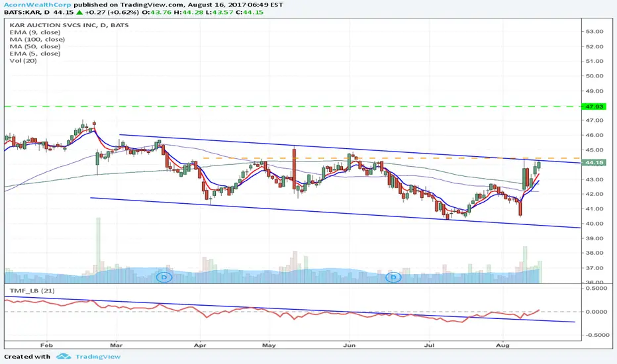The width and height of the screenshot is (617, 364).
Task: Click the May label on time axis
Action: click(269, 345)
